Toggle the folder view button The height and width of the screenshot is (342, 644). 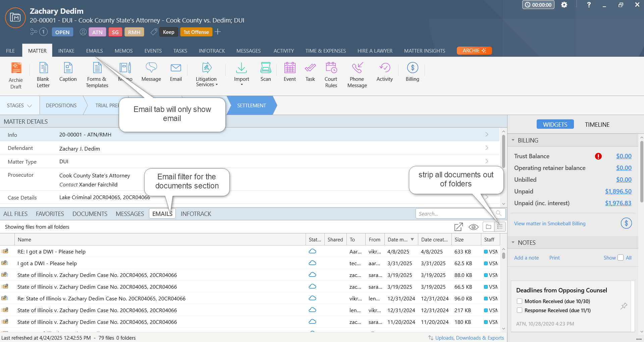489,227
